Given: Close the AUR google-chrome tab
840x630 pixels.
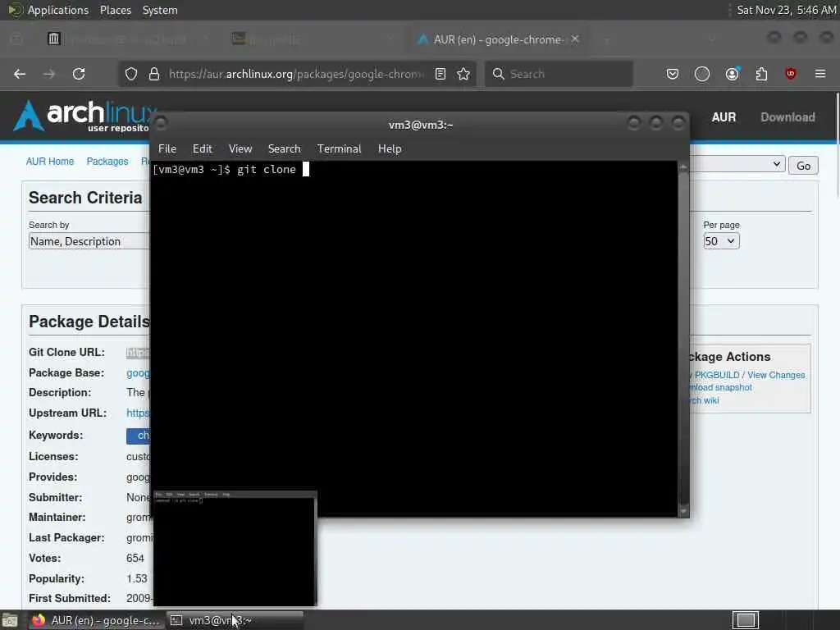Looking at the screenshot, I should pos(575,39).
